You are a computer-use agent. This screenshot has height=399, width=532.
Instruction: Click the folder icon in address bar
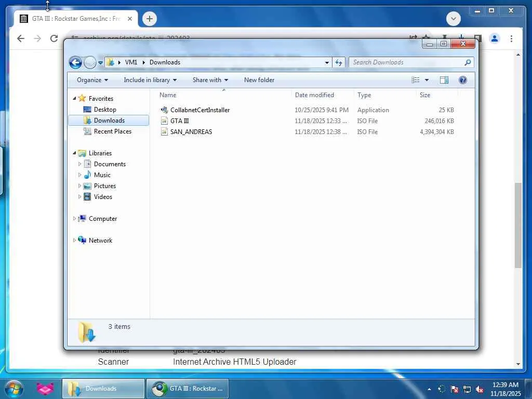110,62
